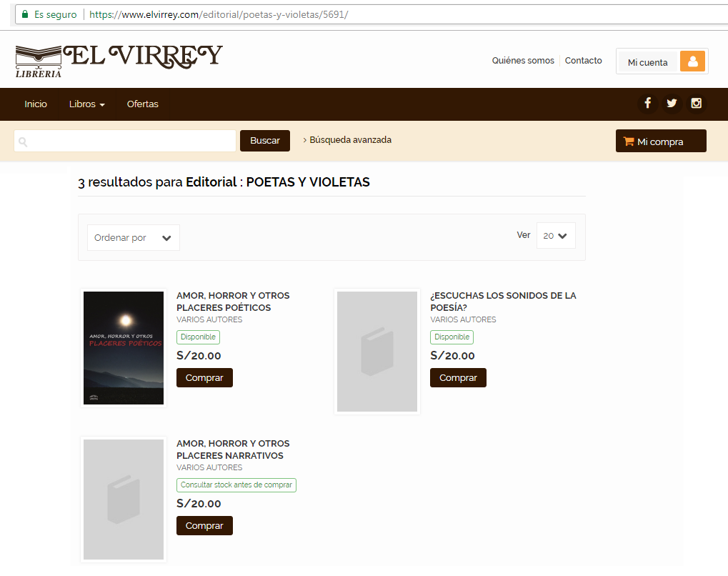Screen dimensions: 728x576
Task: Focus the book search input field
Action: click(125, 141)
